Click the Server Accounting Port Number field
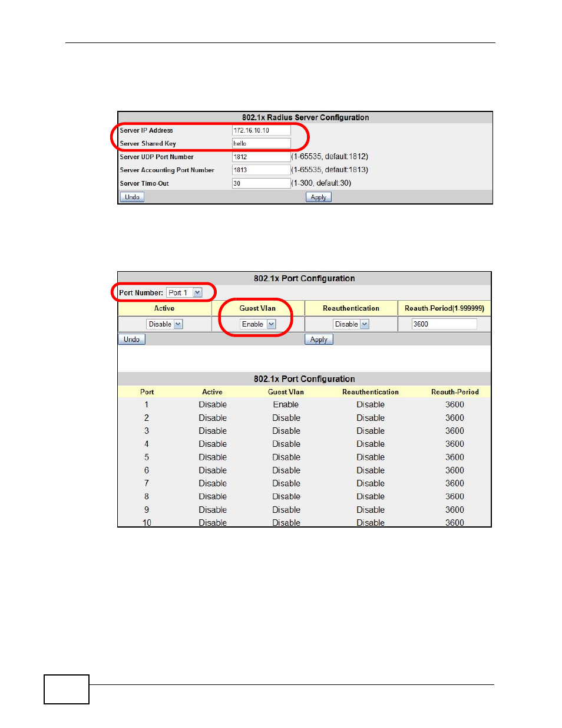This screenshot has height=728, width=562. coord(261,170)
